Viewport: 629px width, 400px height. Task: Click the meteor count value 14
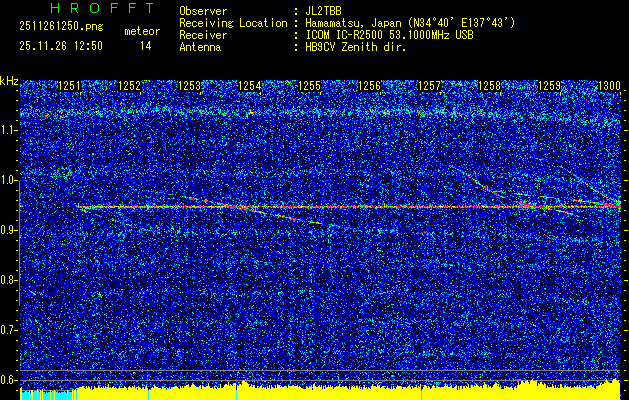pyautogui.click(x=146, y=46)
